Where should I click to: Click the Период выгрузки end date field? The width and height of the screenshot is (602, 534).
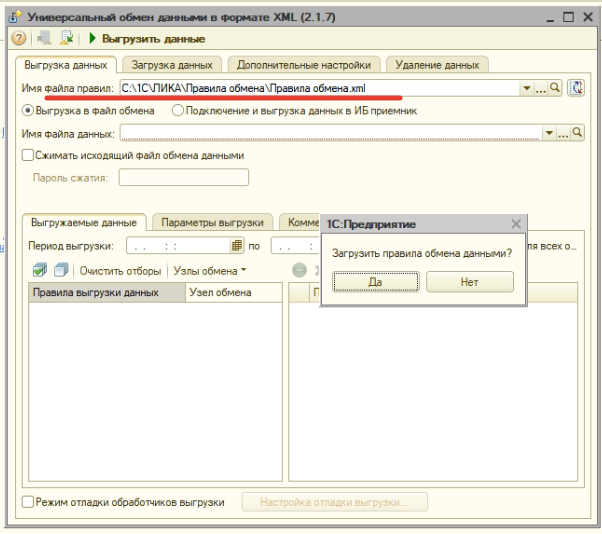[295, 246]
